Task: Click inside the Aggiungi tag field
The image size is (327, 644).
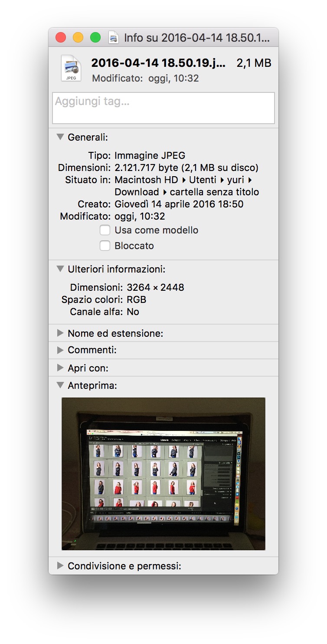Action: [x=163, y=108]
